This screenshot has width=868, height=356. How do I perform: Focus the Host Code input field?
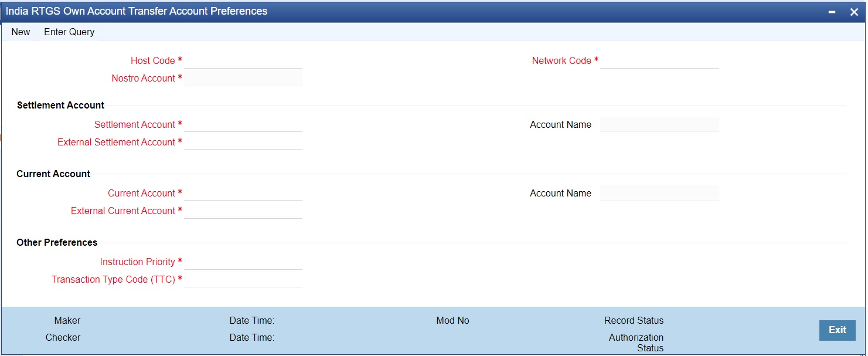243,60
